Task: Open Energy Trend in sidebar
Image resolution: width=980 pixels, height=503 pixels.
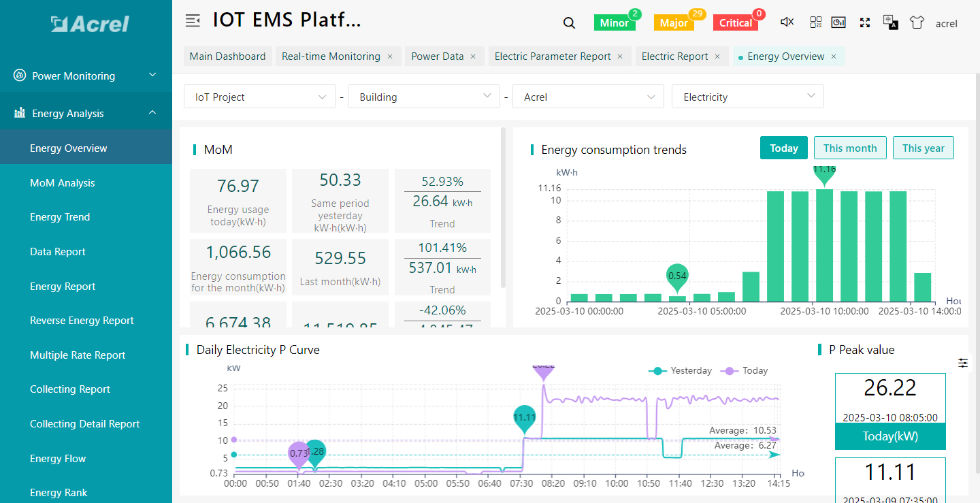Action: tap(86, 216)
